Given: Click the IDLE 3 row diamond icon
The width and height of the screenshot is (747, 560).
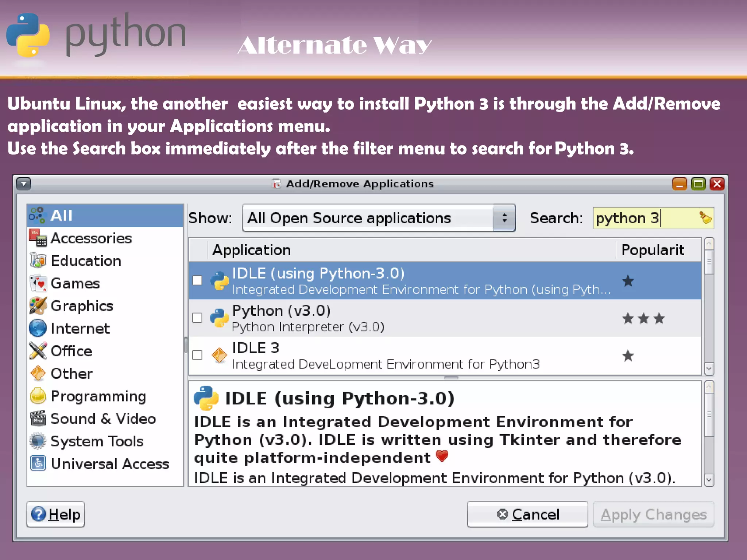Looking at the screenshot, I should (219, 355).
